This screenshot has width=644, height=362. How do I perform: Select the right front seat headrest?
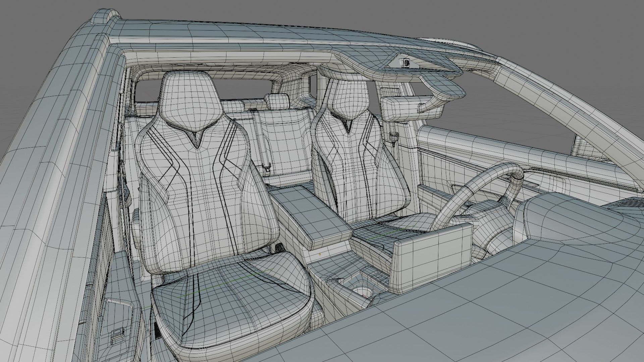point(349,99)
